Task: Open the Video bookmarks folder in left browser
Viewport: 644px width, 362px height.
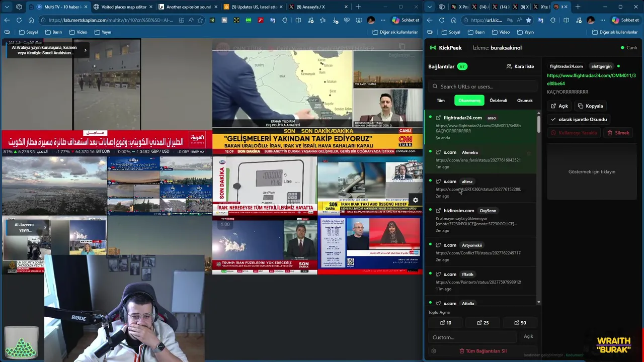Action: [x=78, y=32]
